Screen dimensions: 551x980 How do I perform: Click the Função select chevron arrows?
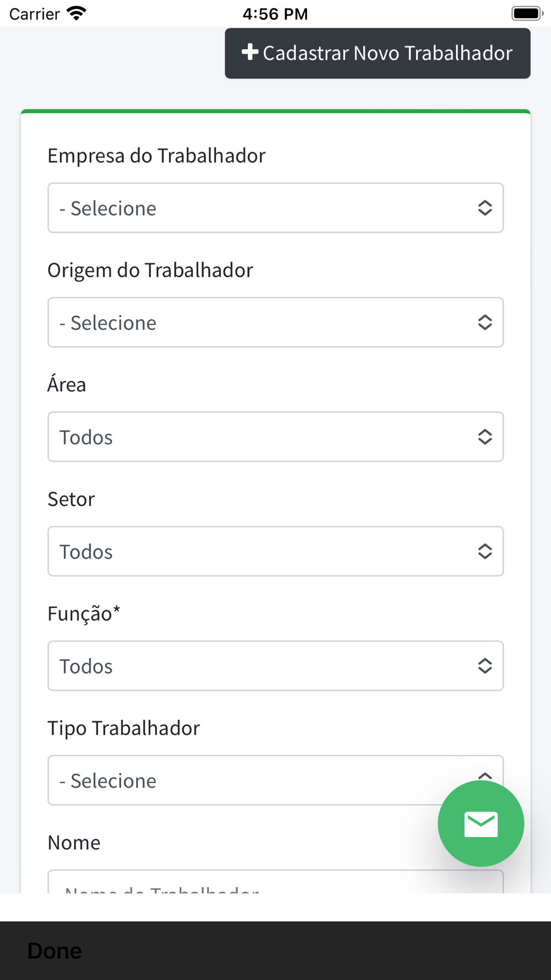[x=485, y=666]
